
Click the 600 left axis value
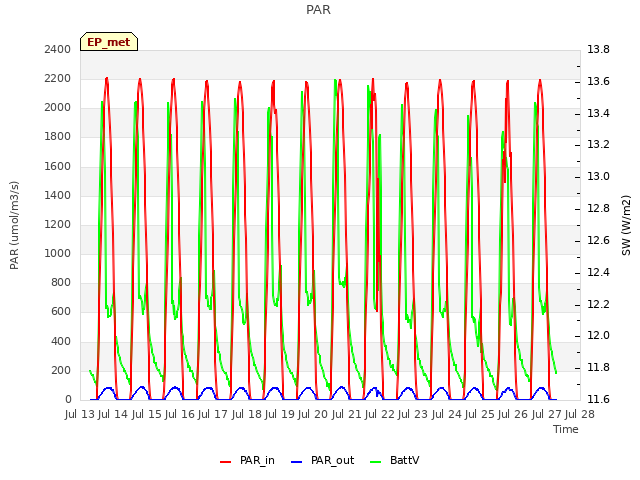(61, 312)
